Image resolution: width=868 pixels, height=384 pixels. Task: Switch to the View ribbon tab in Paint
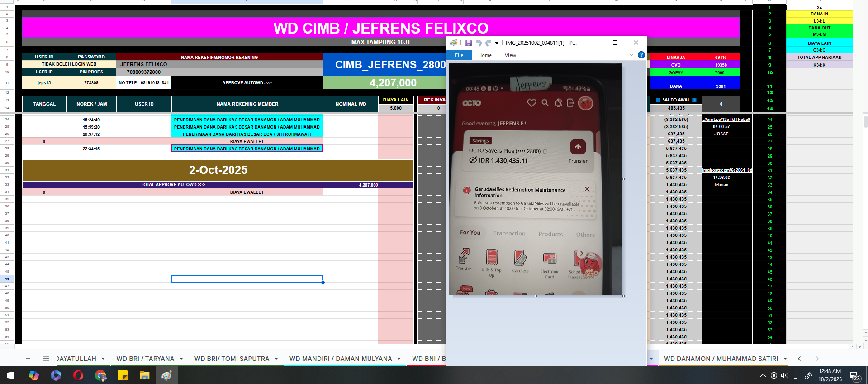pyautogui.click(x=510, y=55)
